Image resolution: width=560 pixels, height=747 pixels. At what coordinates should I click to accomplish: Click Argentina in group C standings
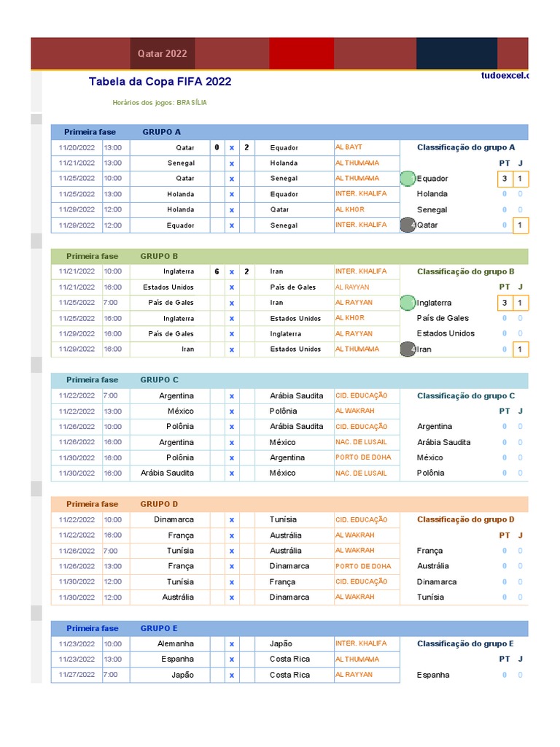tap(435, 426)
